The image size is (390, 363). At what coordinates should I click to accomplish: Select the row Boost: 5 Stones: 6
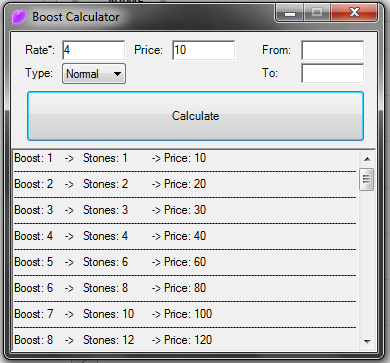click(x=185, y=262)
